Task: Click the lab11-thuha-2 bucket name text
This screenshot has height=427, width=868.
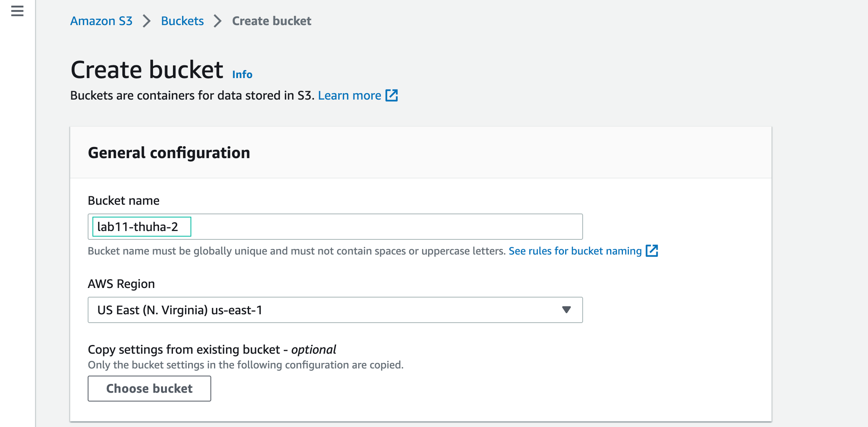Action: pyautogui.click(x=140, y=227)
